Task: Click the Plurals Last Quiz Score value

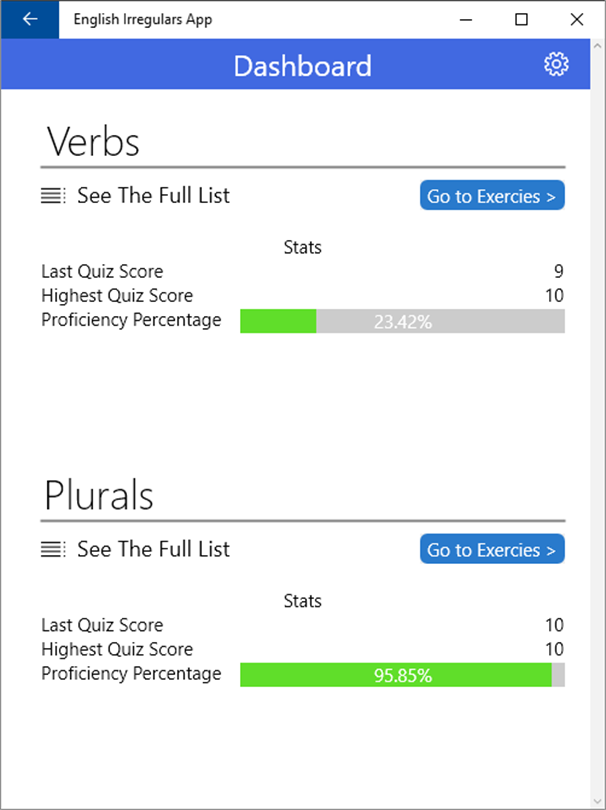Action: (x=554, y=625)
